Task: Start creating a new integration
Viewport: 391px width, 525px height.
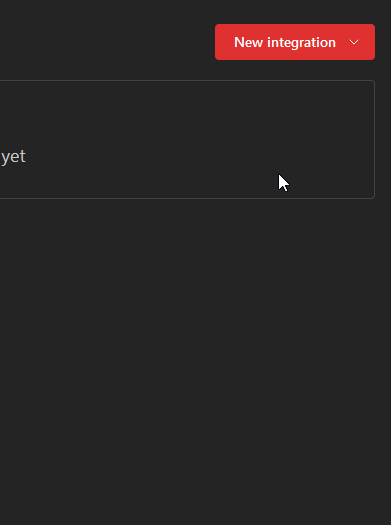Action: (x=295, y=42)
